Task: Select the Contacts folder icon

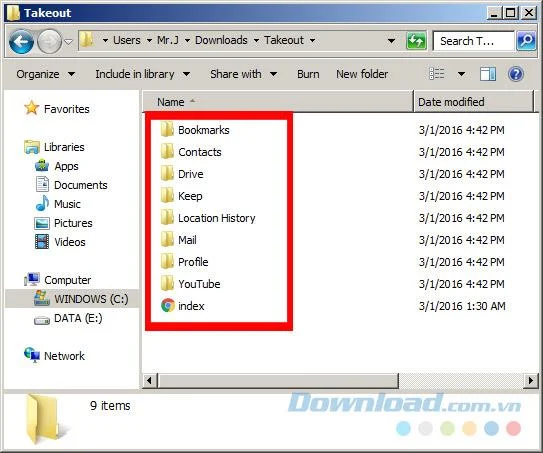Action: click(x=168, y=152)
